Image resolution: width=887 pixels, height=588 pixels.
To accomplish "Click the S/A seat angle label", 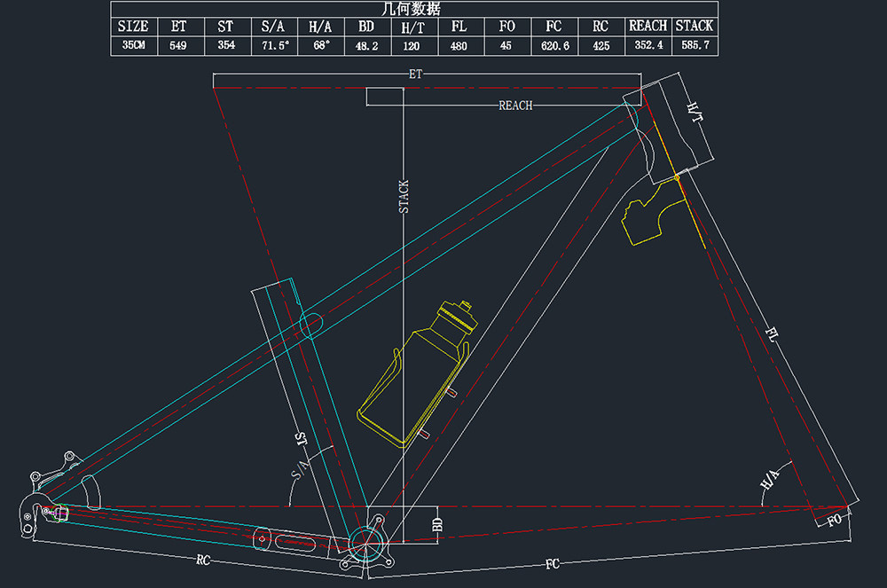I will pos(301,469).
